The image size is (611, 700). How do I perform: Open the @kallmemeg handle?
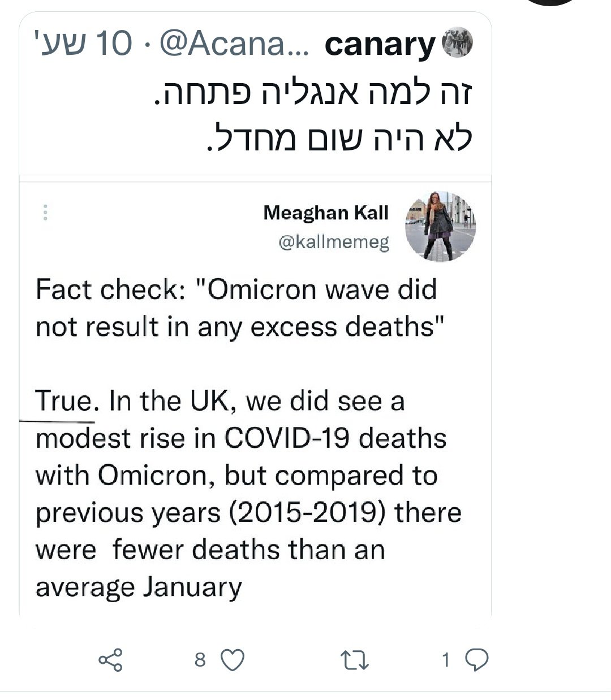point(334,243)
